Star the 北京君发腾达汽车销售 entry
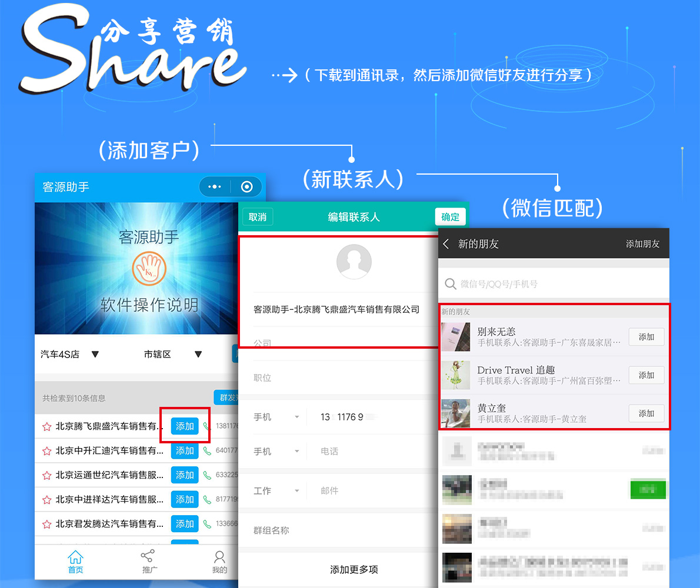700x588 pixels. [x=46, y=524]
